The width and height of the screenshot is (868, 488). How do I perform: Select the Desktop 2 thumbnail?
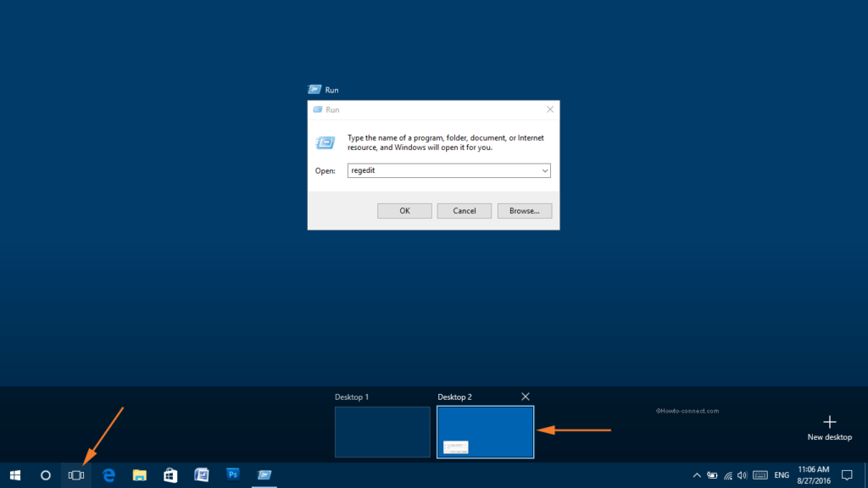[x=486, y=432]
